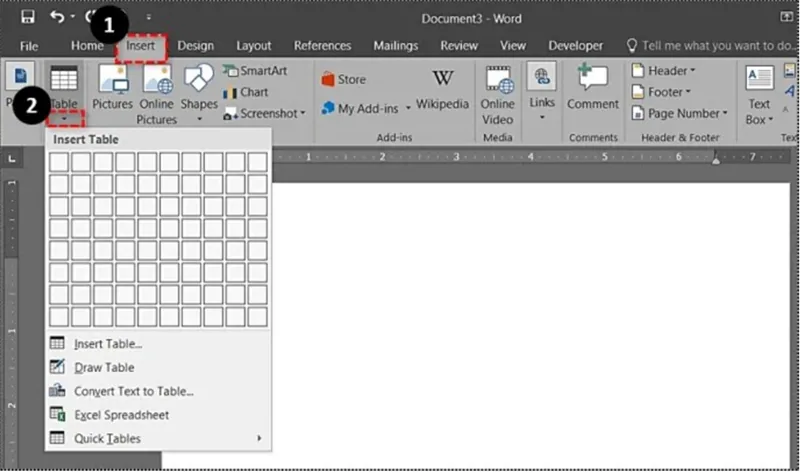
Task: Switch to the Home ribbon tab
Action: pos(87,46)
